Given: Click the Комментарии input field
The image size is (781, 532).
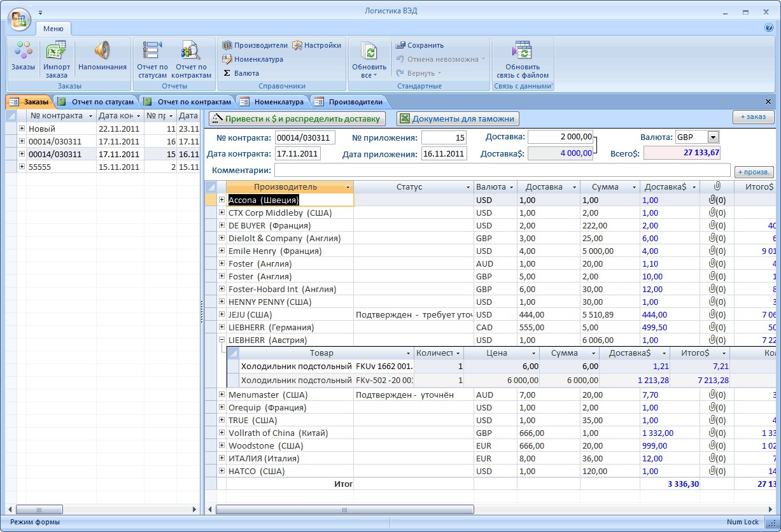Looking at the screenshot, I should pos(502,170).
